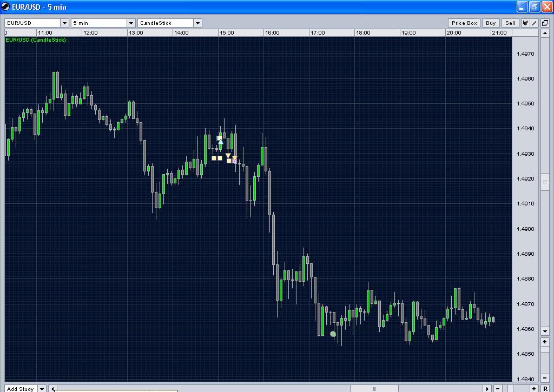Click the 1.4970 price axis label

click(525, 54)
